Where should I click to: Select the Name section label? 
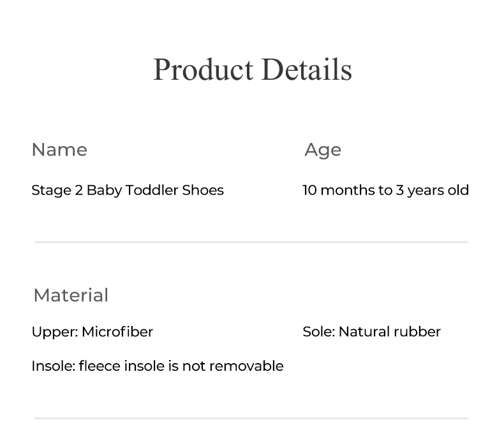59,150
